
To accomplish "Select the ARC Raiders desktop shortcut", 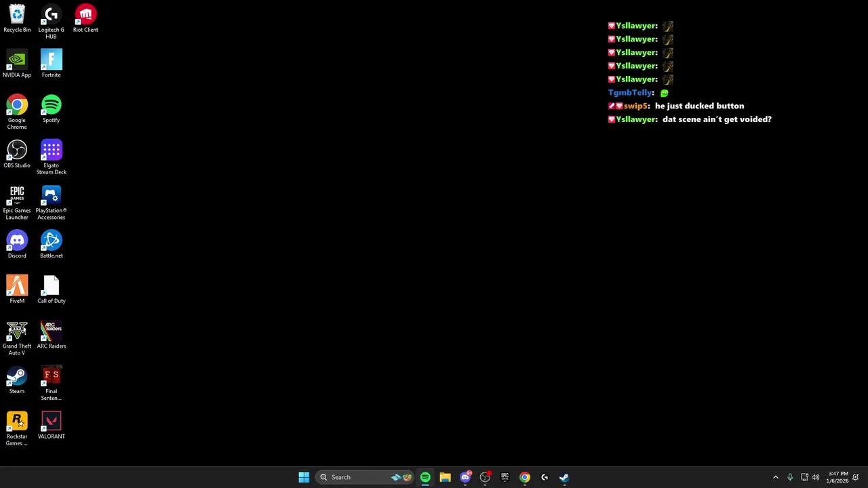I will (51, 335).
